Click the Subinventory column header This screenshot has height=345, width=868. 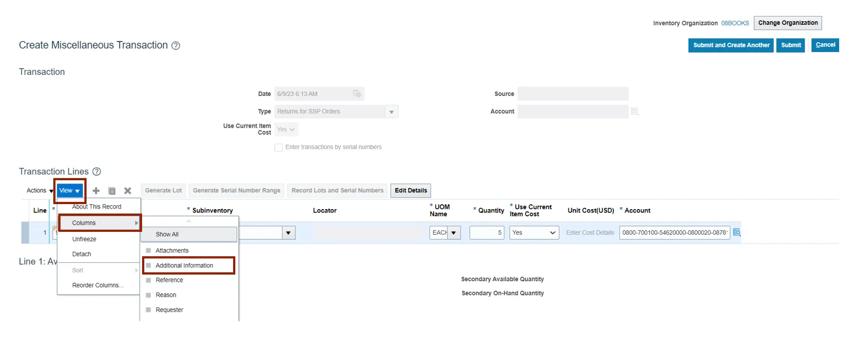[x=213, y=211]
